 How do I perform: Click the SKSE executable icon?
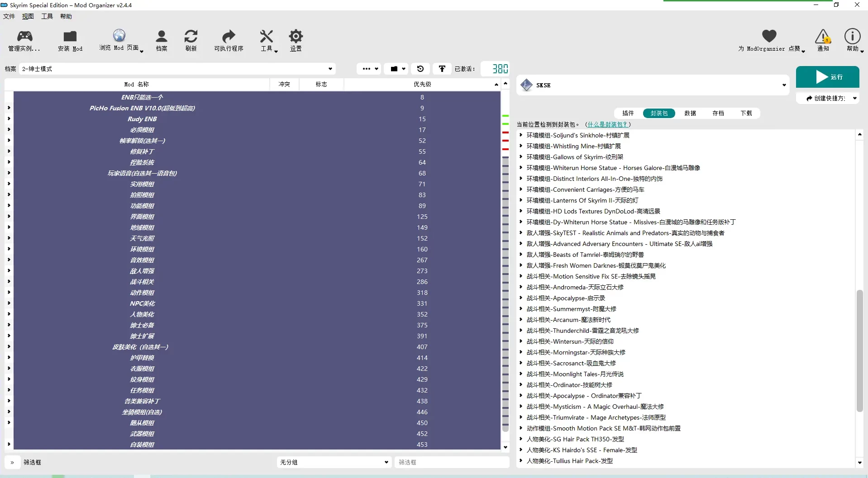pyautogui.click(x=526, y=85)
